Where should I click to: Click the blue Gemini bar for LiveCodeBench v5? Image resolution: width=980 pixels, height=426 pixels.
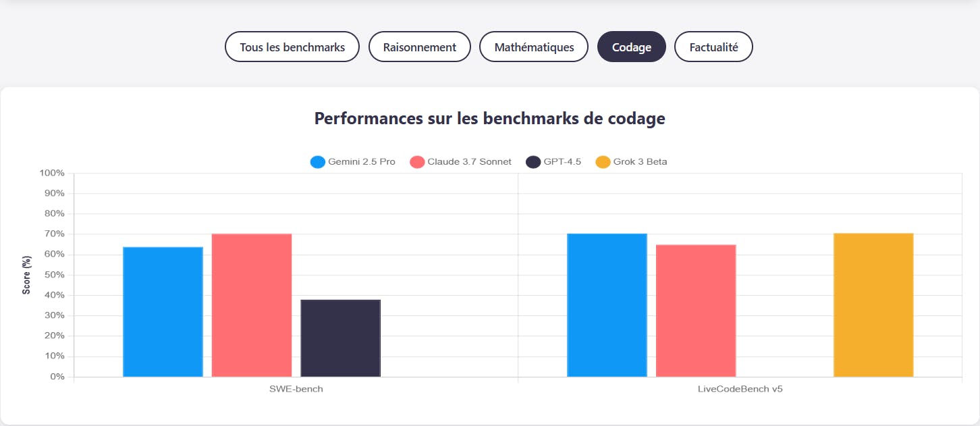click(607, 305)
